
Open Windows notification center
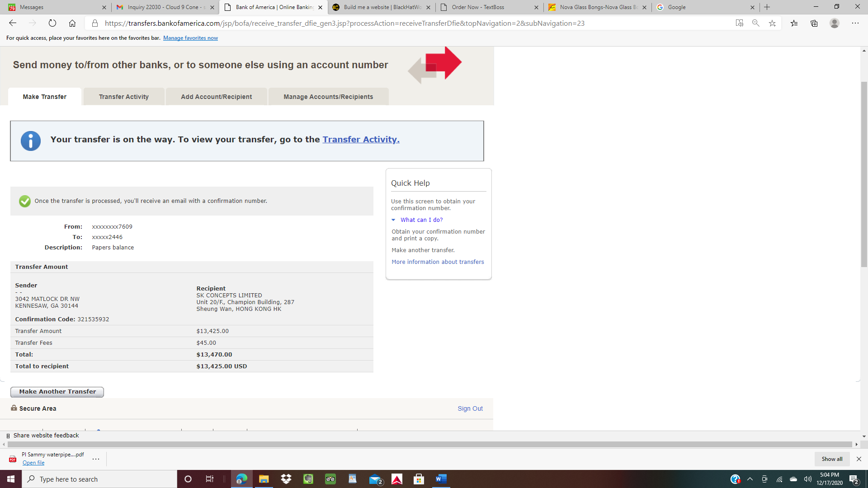(854, 479)
